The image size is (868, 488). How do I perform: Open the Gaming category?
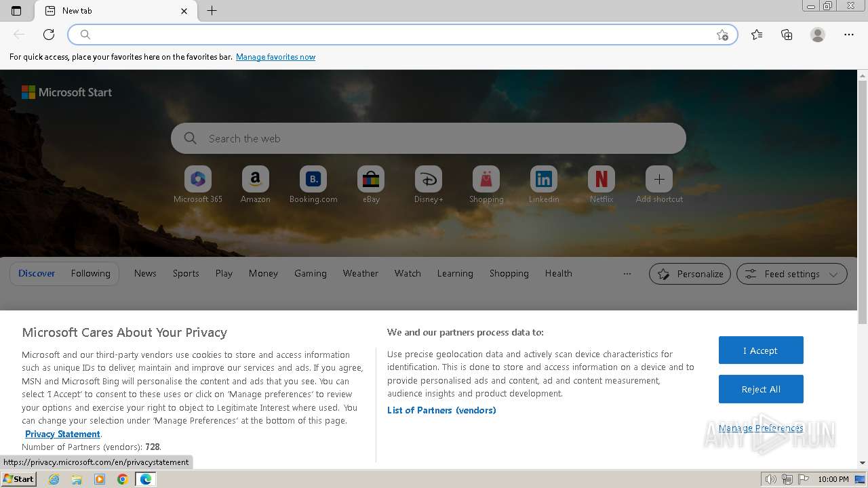(x=311, y=273)
